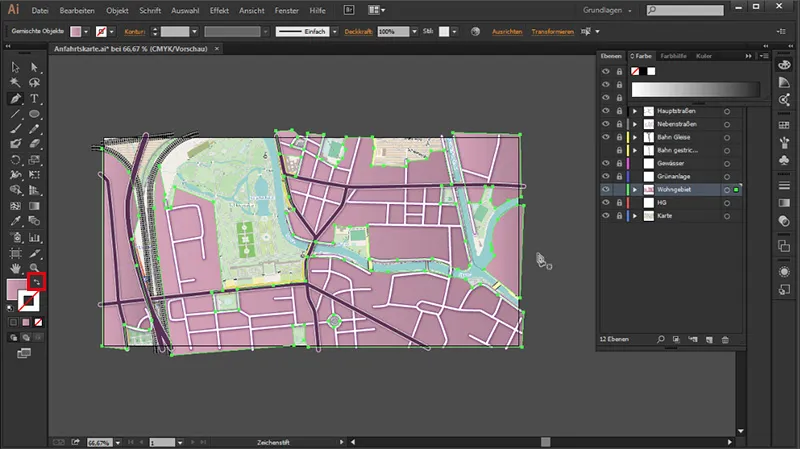The height and width of the screenshot is (449, 800).
Task: Click the locate object search icon in layers
Action: point(661,339)
